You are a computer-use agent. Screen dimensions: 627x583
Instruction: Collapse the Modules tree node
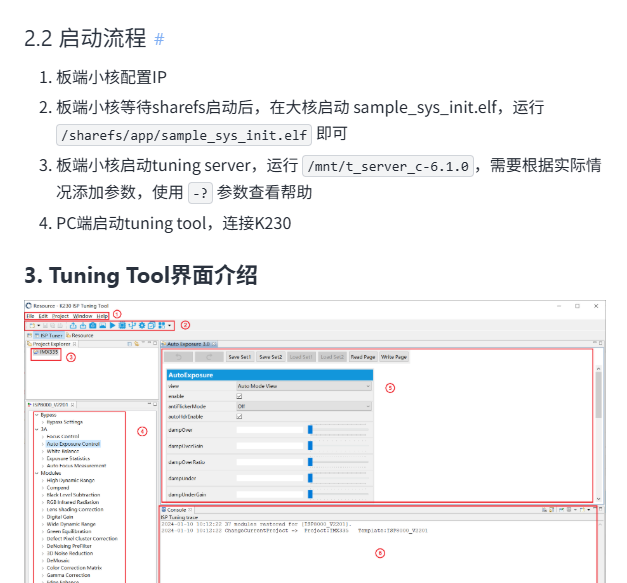point(37,474)
